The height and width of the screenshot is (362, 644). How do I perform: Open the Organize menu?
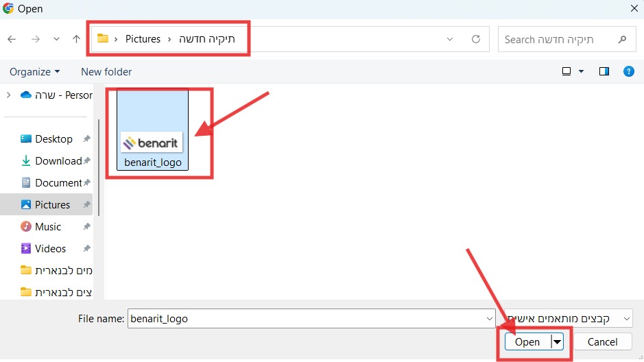click(x=35, y=72)
